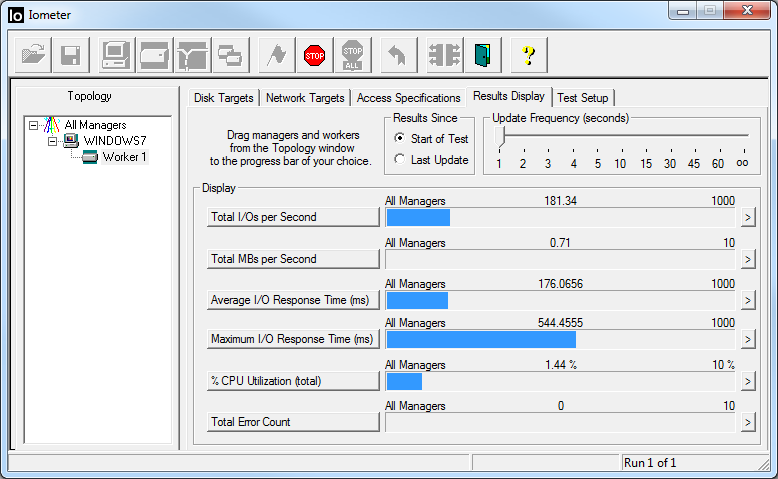The height and width of the screenshot is (479, 778).
Task: Click Total MBs per Second button
Action: click(293, 259)
